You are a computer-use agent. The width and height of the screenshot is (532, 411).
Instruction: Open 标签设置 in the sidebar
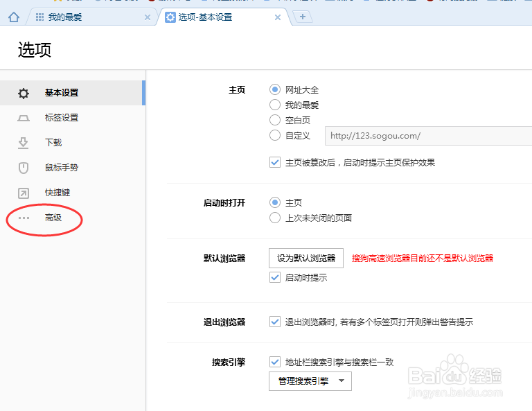coord(73,118)
